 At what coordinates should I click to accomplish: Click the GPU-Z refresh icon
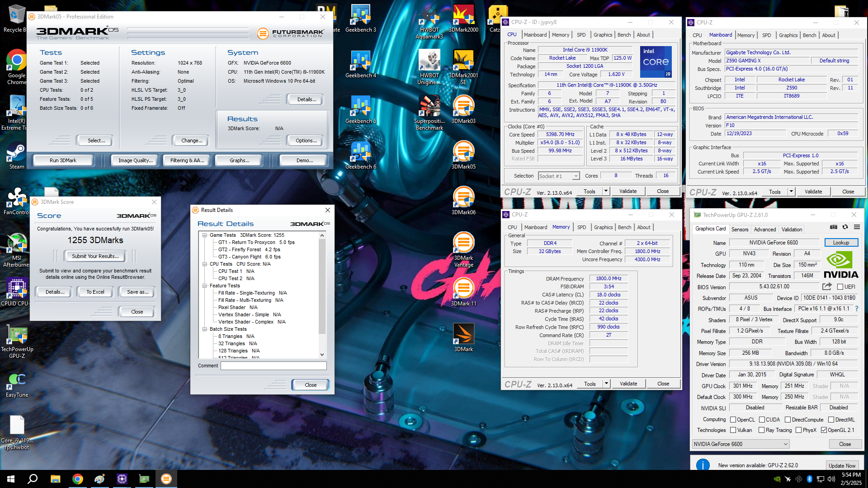pyautogui.click(x=845, y=227)
